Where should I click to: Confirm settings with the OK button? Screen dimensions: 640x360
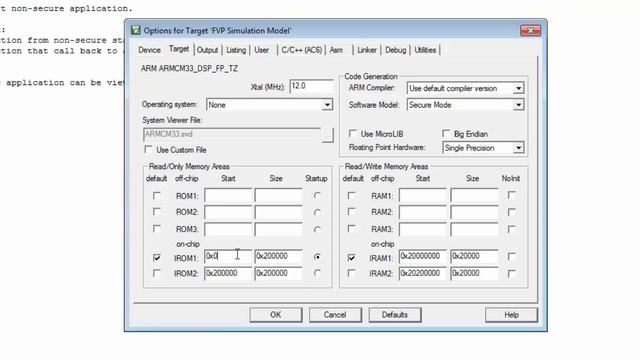click(276, 315)
